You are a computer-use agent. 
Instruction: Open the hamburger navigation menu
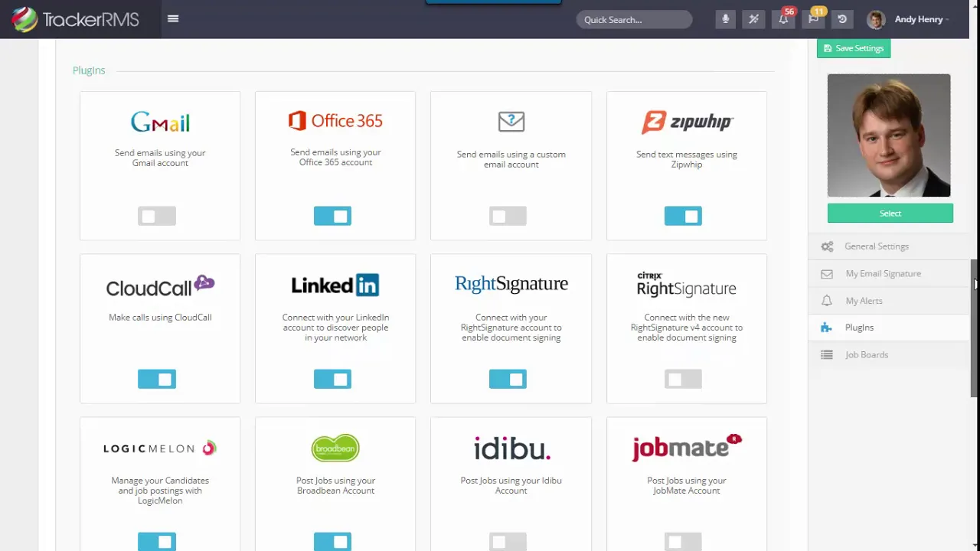pyautogui.click(x=173, y=19)
